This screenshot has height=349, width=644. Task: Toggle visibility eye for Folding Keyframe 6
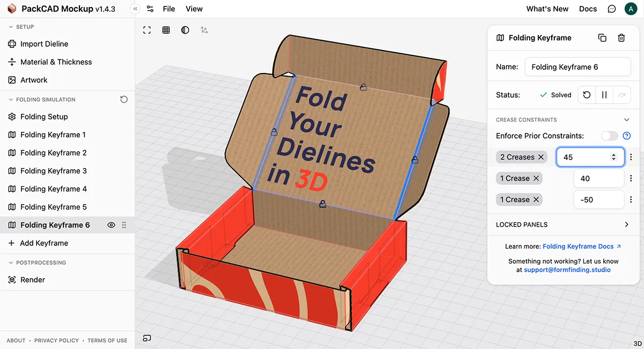[x=112, y=225]
